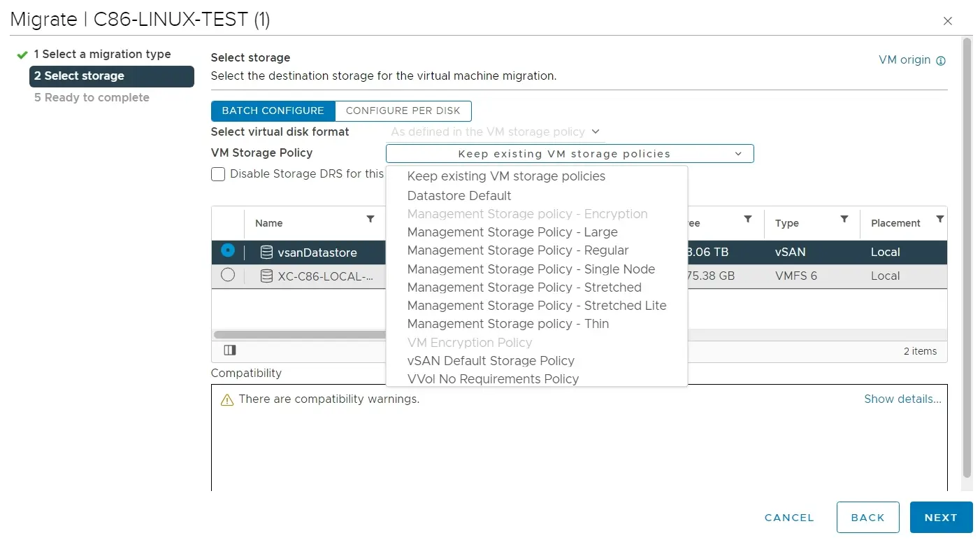980x540 pixels.
Task: Click the Name column filter icon
Action: (370, 220)
